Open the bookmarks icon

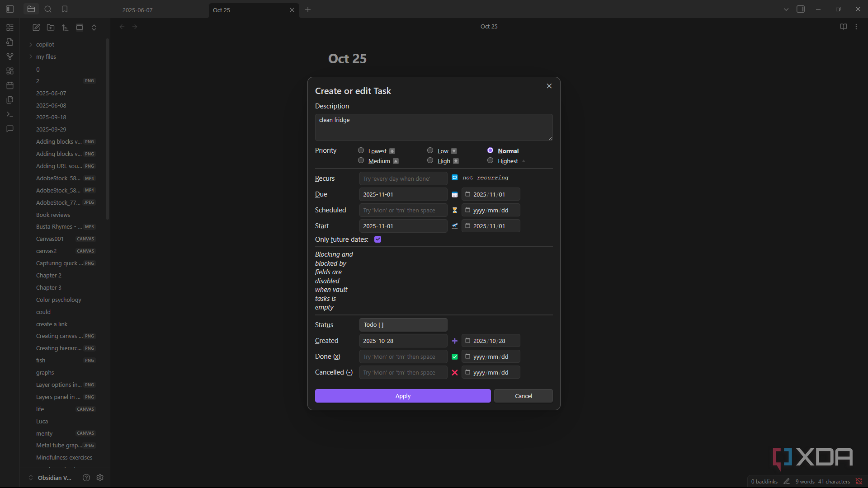tap(65, 9)
